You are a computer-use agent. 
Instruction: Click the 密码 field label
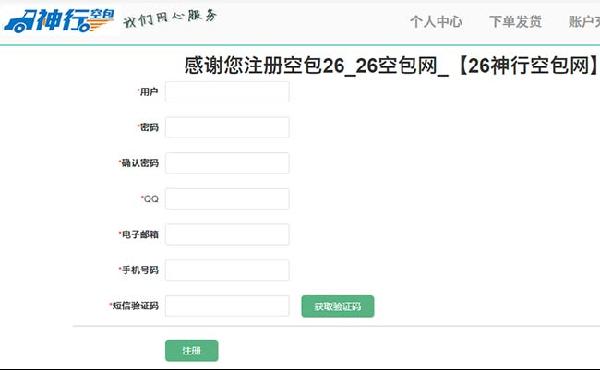[x=148, y=127]
